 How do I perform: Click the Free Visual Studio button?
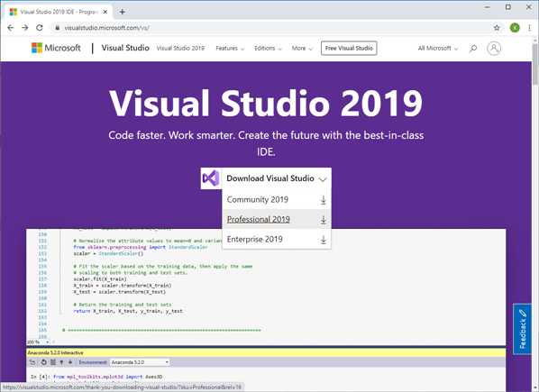point(349,48)
